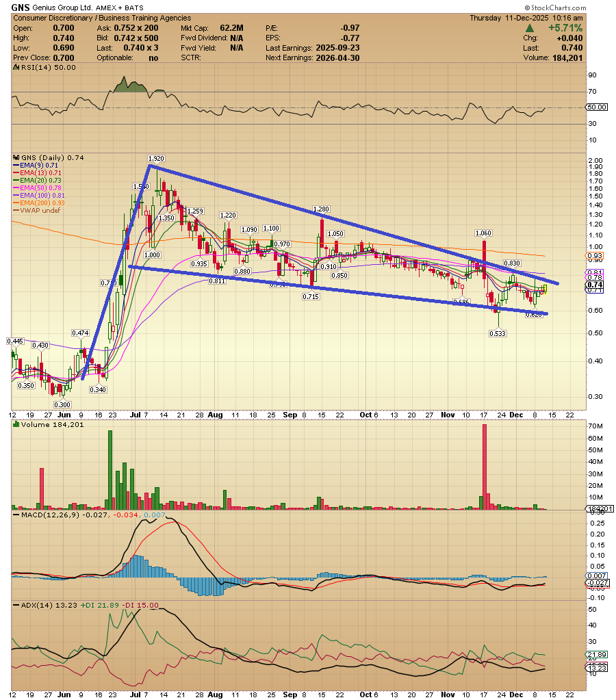The width and height of the screenshot is (616, 700).
Task: Click the 1.220 August high label
Action: coord(228,215)
